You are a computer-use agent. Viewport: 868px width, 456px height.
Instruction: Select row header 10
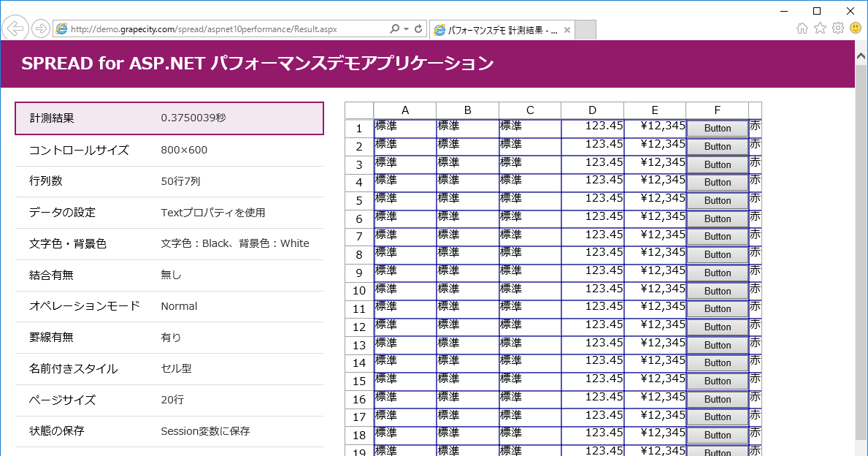click(359, 291)
